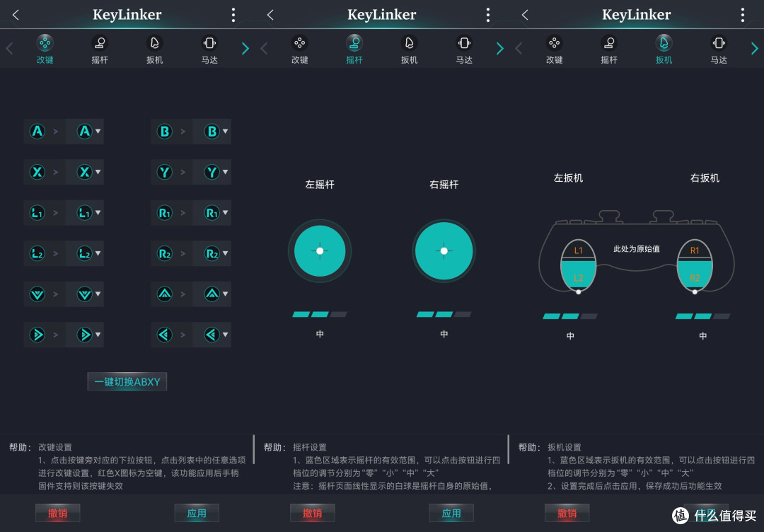
Task: Adjust the level bar under 右摇杆
Action: [x=444, y=314]
